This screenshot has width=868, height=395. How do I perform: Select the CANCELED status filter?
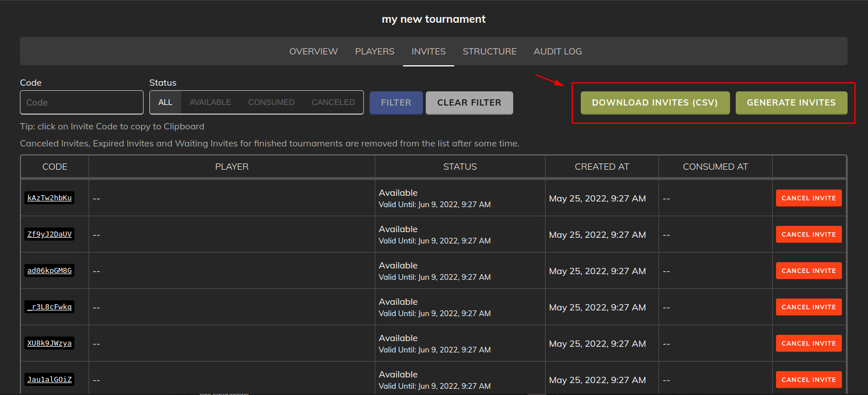coord(333,102)
